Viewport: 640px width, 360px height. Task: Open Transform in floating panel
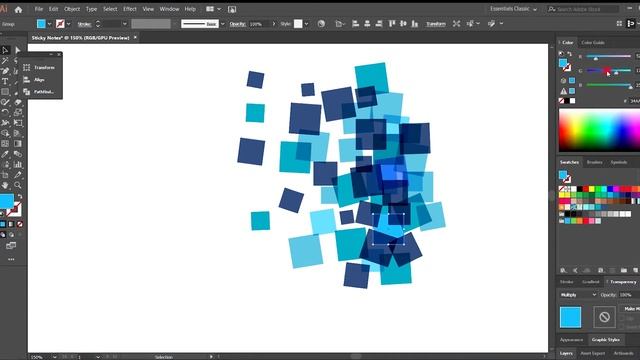(40, 67)
